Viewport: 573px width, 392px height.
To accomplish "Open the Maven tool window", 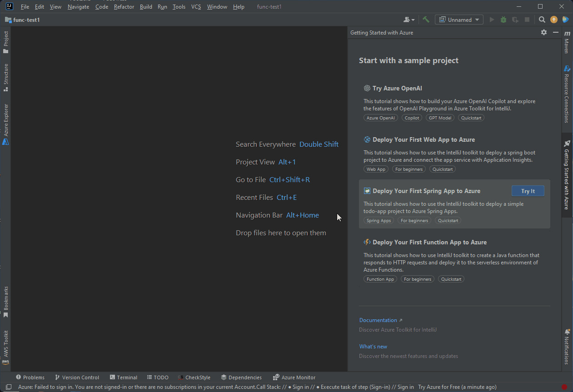I will pos(567,42).
